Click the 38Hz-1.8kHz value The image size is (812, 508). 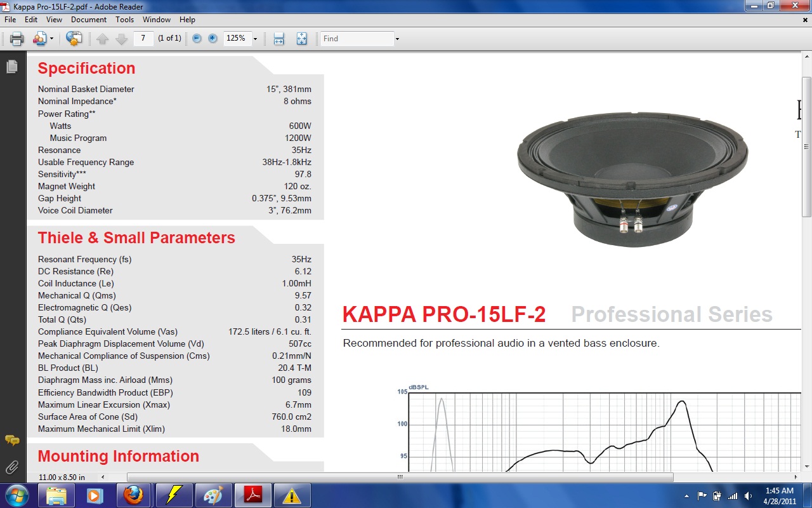click(x=287, y=162)
